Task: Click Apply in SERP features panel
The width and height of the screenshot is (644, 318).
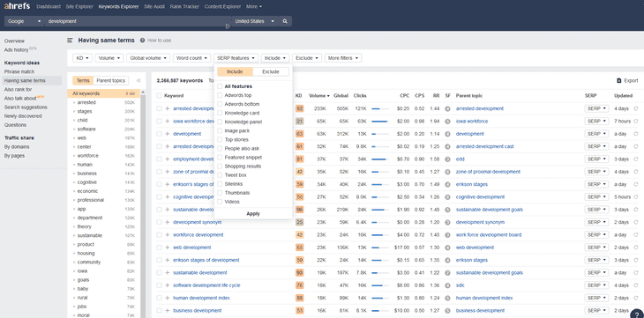Action: [x=253, y=214]
